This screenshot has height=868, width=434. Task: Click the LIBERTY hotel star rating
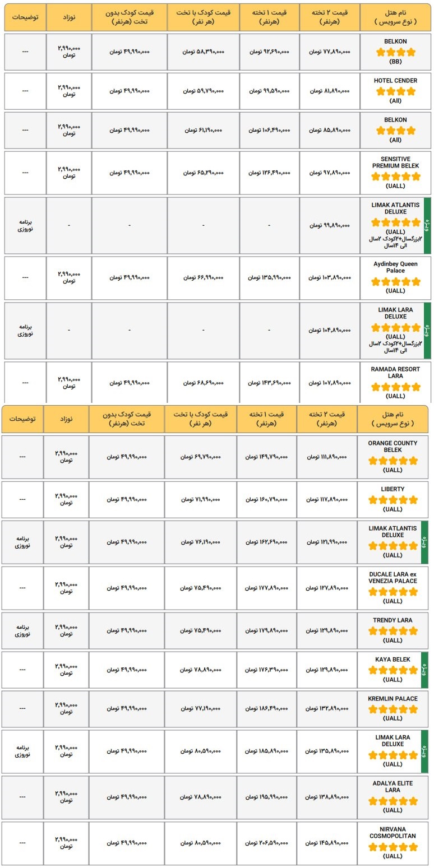(x=393, y=499)
